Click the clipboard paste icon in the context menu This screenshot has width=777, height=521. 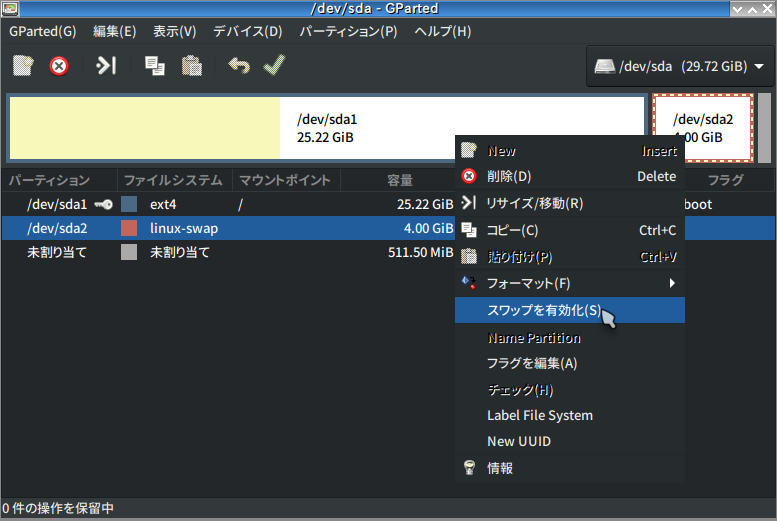[x=469, y=256]
